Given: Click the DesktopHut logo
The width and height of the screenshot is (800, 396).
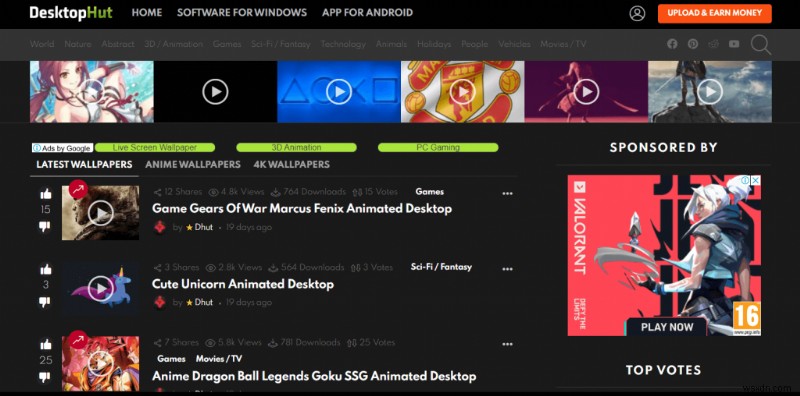Looking at the screenshot, I should 71,13.
